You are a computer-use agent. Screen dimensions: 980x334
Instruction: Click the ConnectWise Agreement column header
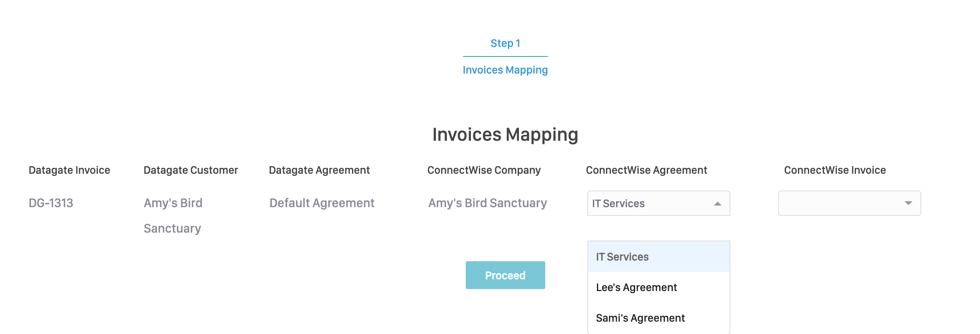[x=646, y=170]
